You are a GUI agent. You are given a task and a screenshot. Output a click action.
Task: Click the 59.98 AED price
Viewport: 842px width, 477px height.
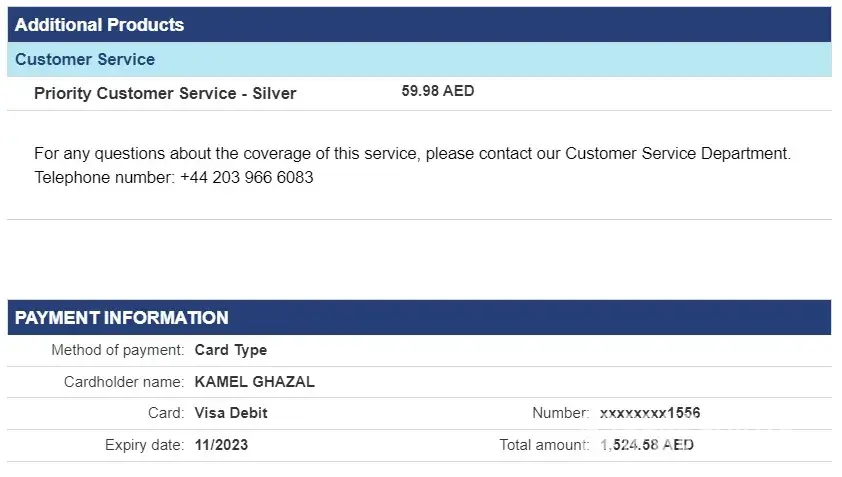click(x=438, y=91)
